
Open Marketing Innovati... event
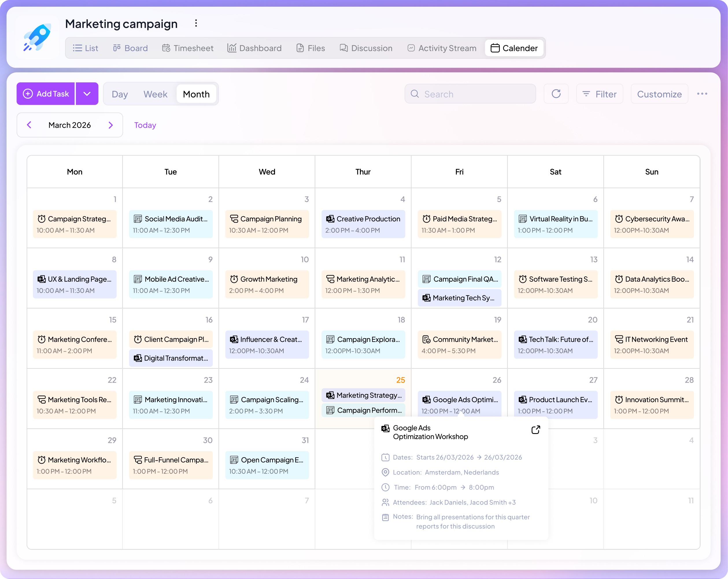[171, 405]
